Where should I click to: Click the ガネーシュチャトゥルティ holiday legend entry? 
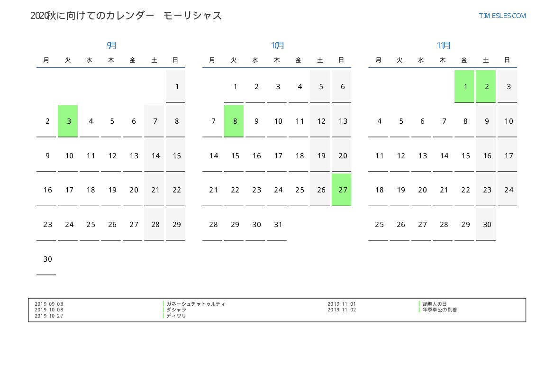(x=196, y=304)
